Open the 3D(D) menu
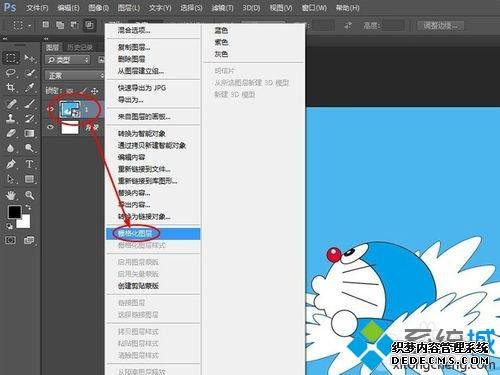This screenshot has height=375, width=500. tap(251, 7)
